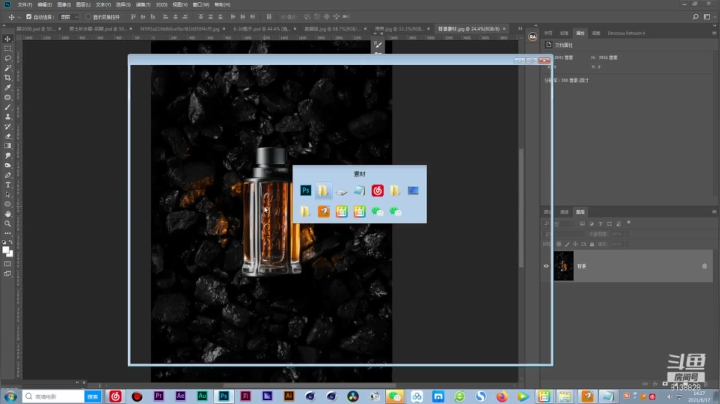Select the Eyedropper tool
720x404 pixels.
[x=8, y=87]
